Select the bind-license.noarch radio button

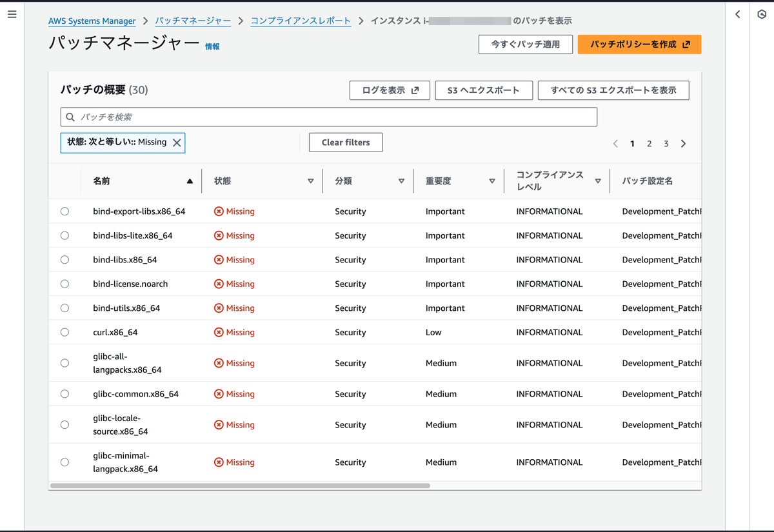point(64,284)
